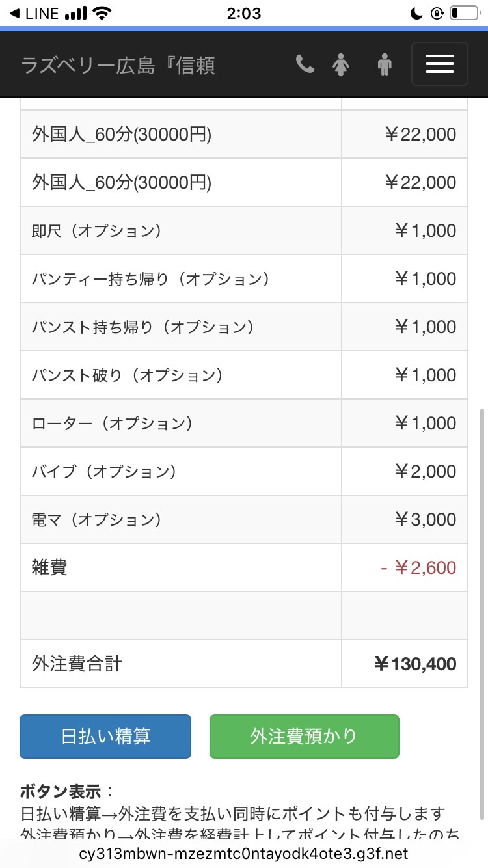Tap the ラズベリー広島 site title
Viewport: 488px width, 868px height.
point(118,65)
